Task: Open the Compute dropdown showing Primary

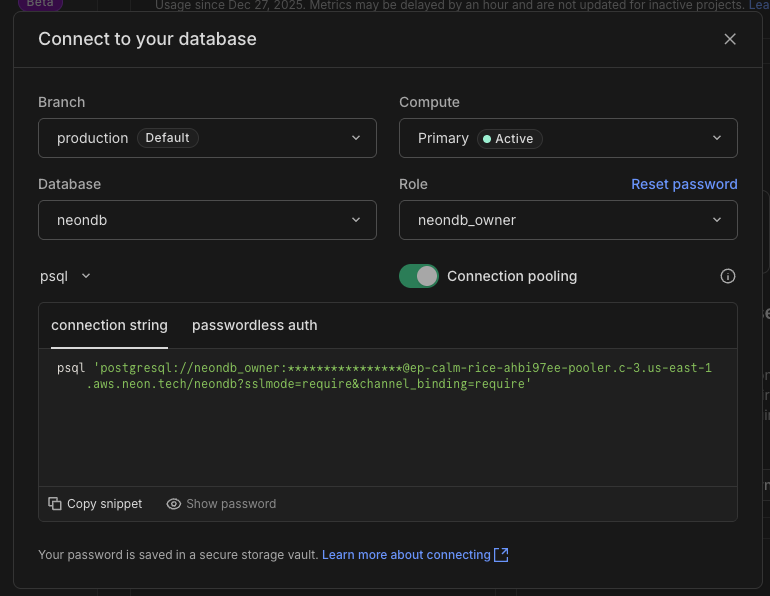Action: click(x=568, y=138)
